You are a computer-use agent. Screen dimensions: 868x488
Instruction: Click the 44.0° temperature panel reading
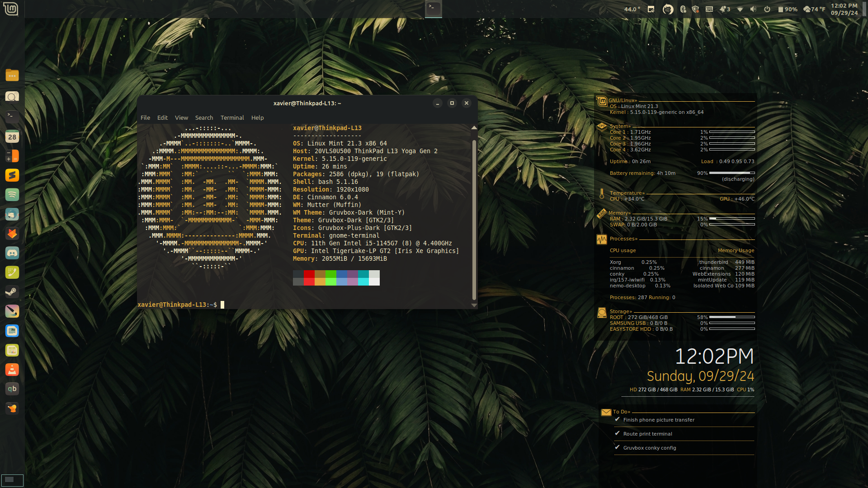pyautogui.click(x=632, y=9)
